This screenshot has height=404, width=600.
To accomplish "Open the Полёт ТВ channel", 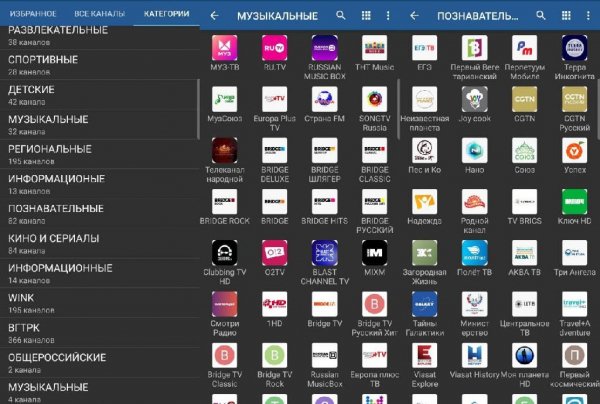I will click(474, 253).
